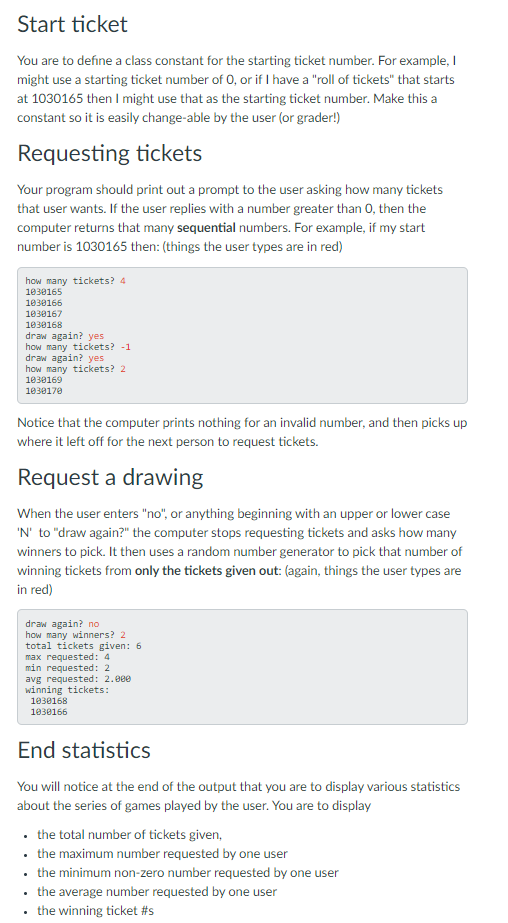Click bullet "the winning ticket #s"
Screen dimensions: 508x923
(x=95, y=910)
